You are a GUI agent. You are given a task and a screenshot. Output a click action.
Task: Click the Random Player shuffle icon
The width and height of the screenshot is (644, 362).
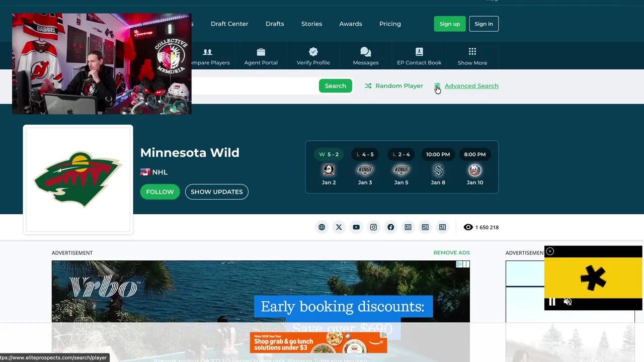[x=368, y=86]
